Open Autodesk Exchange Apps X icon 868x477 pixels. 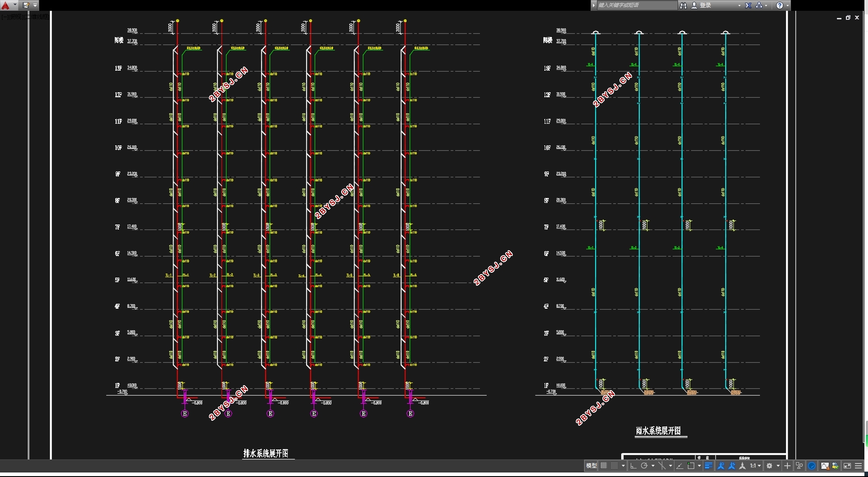coord(748,5)
